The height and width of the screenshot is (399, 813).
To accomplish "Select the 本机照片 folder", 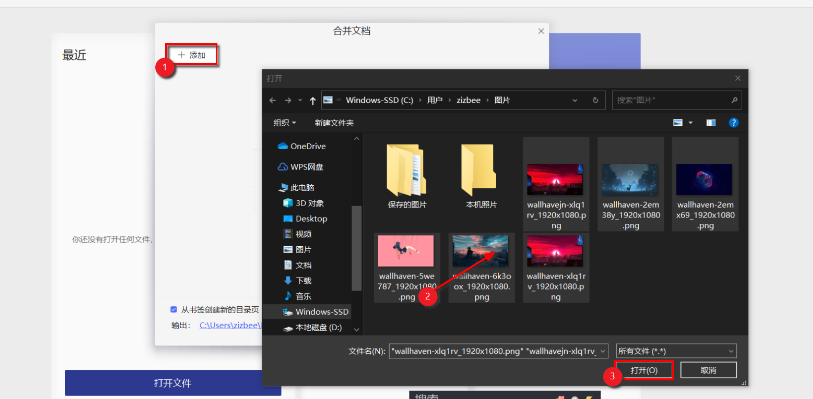I will pos(481,175).
